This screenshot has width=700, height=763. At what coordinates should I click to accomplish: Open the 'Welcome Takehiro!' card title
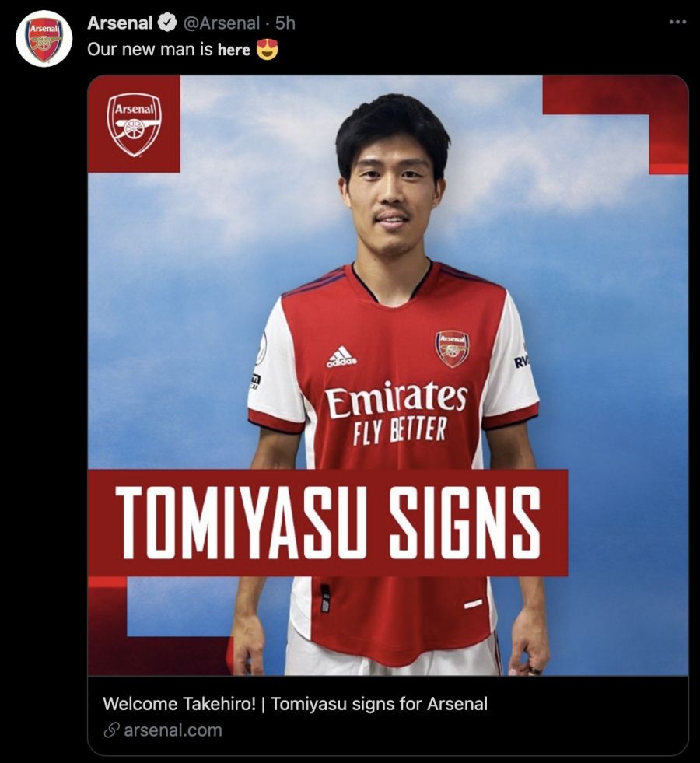(x=295, y=704)
